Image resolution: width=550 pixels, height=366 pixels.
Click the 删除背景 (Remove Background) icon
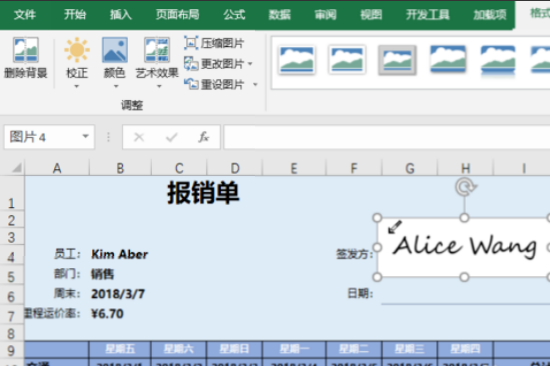coord(25,49)
